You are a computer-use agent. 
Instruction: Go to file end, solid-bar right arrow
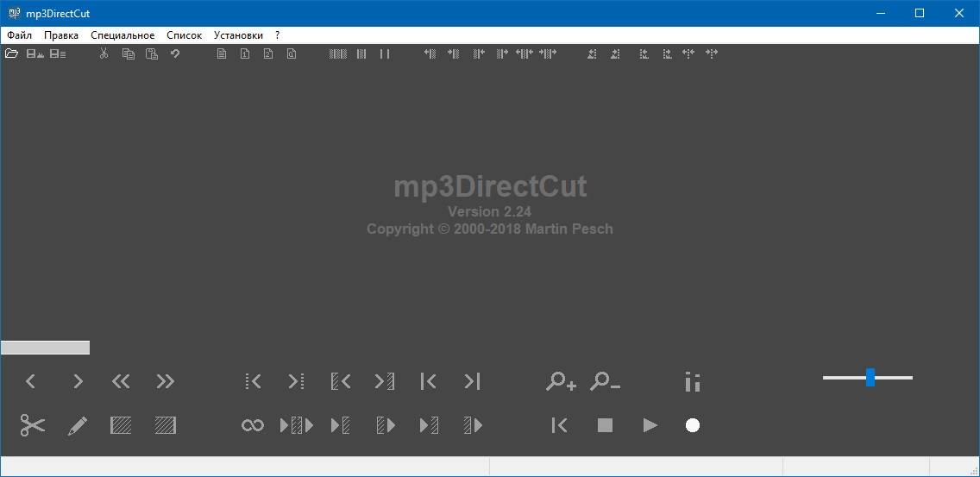(x=472, y=380)
